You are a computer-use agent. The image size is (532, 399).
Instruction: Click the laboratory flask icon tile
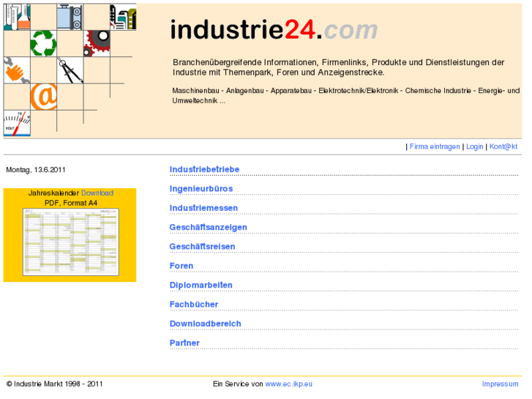tap(17, 17)
